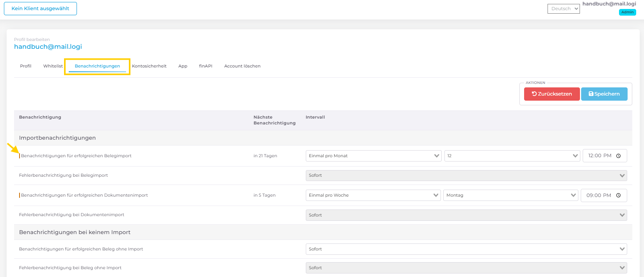
Task: Click the clock icon in 09:00 PM field
Action: 618,195
